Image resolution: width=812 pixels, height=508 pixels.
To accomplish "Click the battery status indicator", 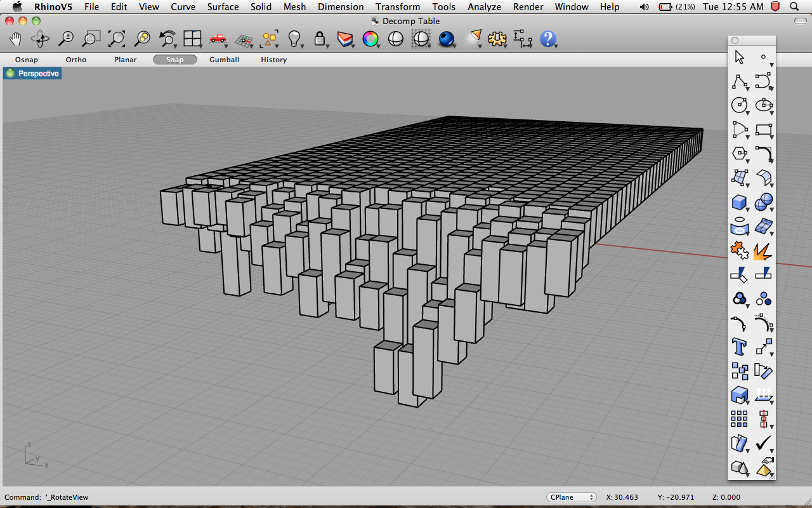I will tap(677, 7).
